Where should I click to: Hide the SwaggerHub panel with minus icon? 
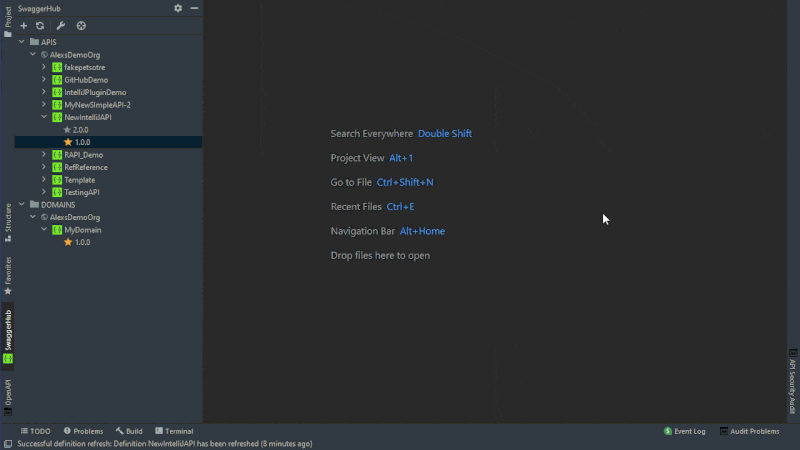coord(194,8)
